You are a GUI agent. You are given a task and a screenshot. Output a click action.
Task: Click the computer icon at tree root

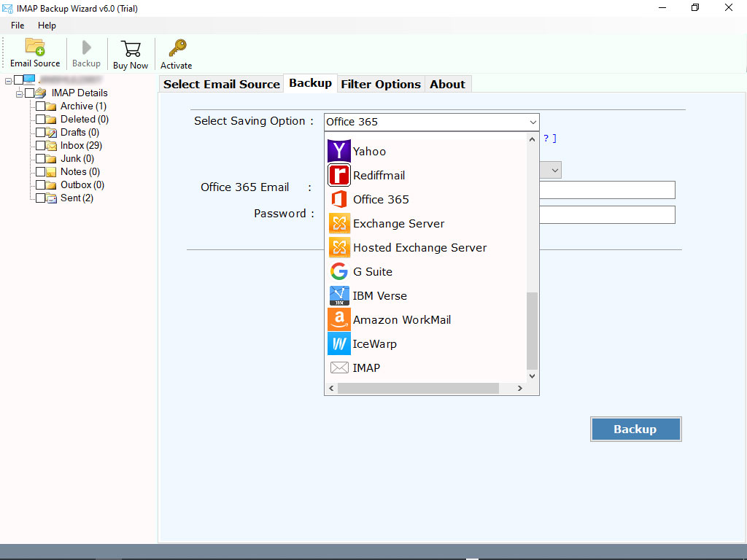point(29,79)
